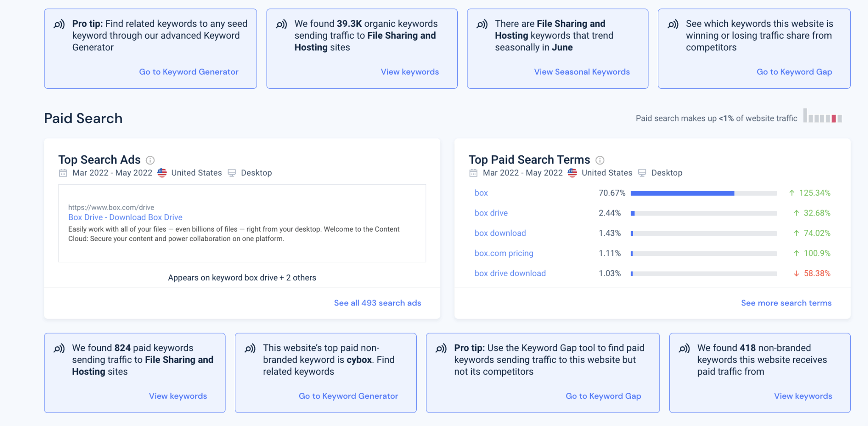Click See more search terms
The height and width of the screenshot is (426, 868).
786,303
